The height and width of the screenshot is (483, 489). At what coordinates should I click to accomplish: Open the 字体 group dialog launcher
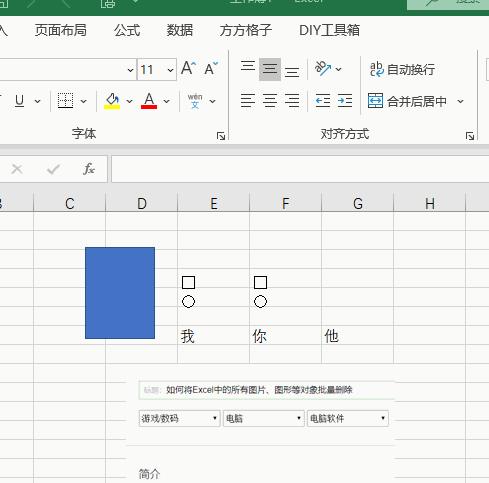point(221,136)
